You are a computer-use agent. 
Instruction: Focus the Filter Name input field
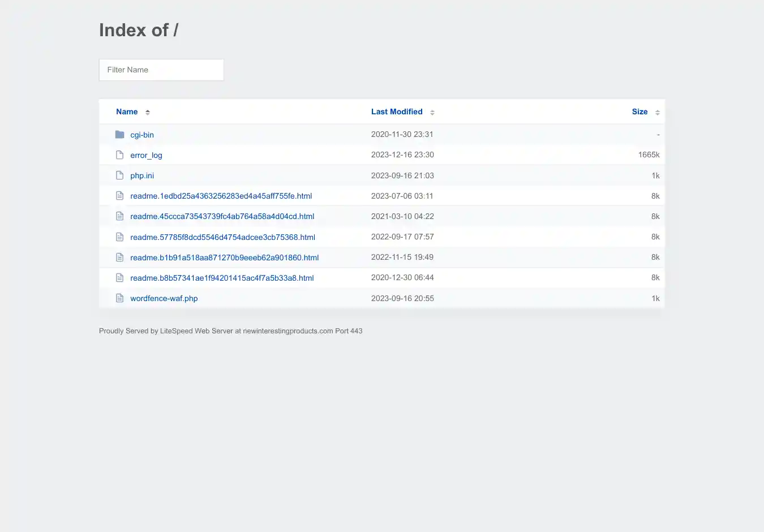tap(161, 70)
